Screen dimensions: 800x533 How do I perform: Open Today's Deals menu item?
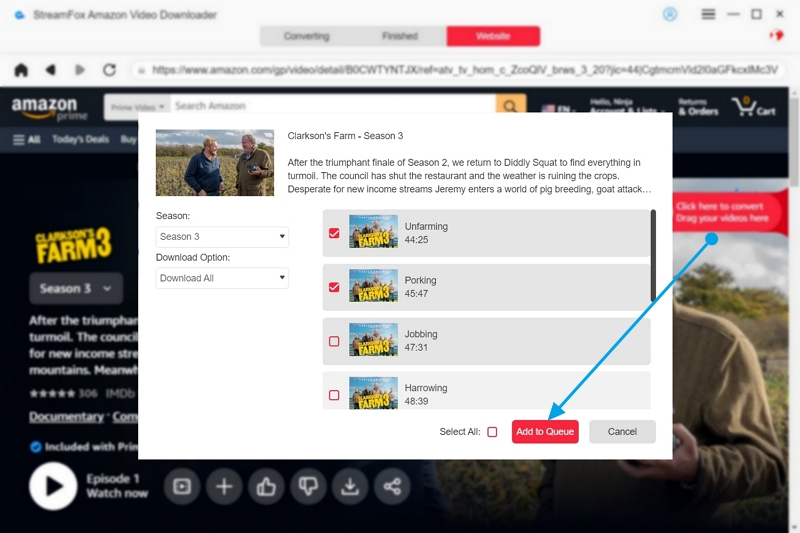(x=81, y=139)
